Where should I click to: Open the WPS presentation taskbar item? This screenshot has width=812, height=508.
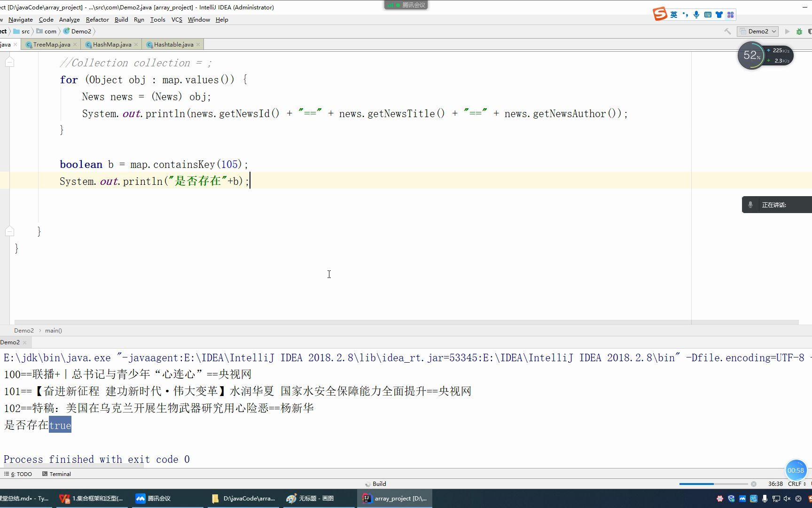[x=92, y=498]
